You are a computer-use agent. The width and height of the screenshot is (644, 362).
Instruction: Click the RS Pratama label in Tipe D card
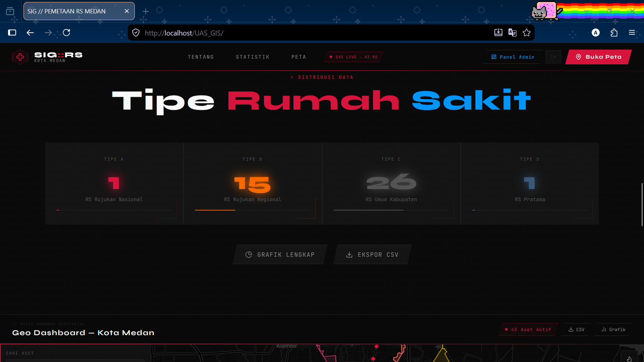(x=530, y=199)
